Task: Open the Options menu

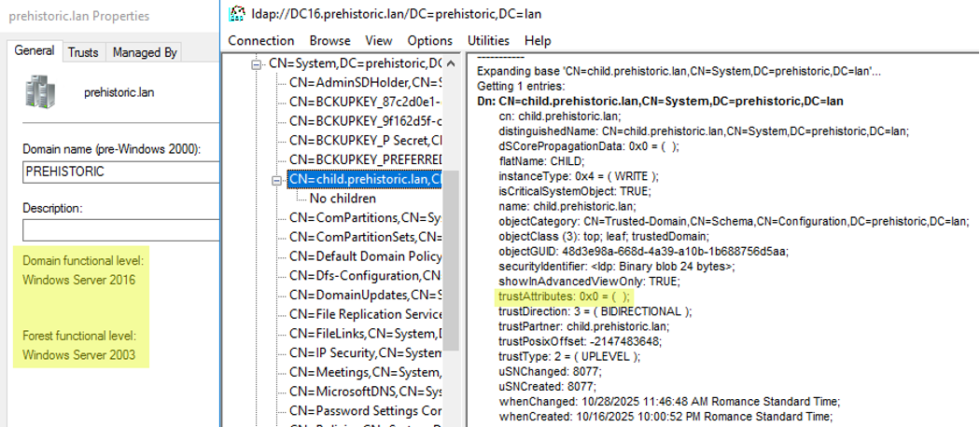Action: click(x=430, y=41)
